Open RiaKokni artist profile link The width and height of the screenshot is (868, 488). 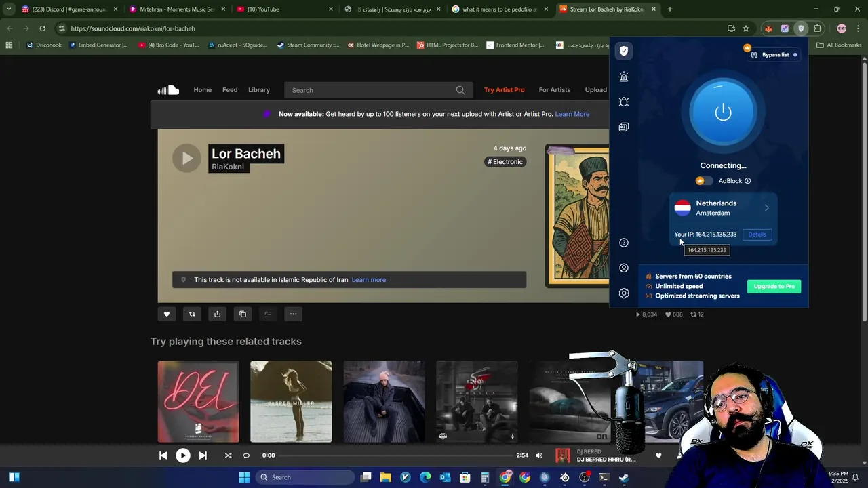click(228, 167)
